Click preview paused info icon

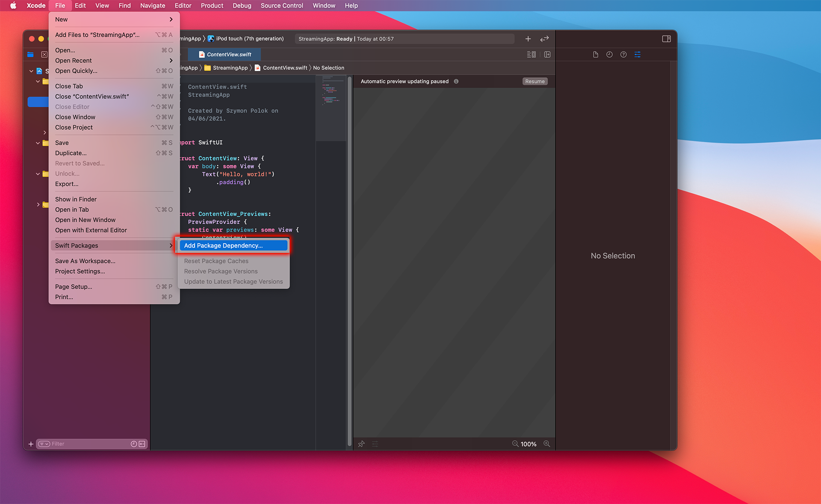tap(456, 81)
